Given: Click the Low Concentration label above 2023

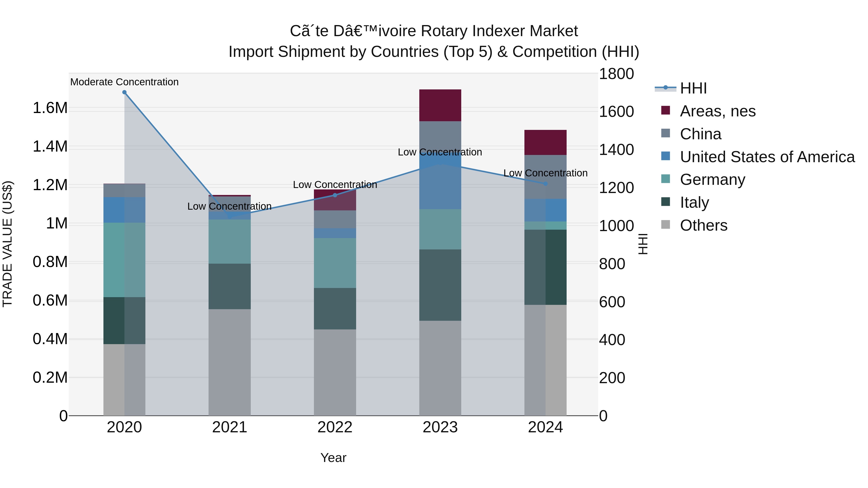Looking at the screenshot, I should tap(440, 152).
